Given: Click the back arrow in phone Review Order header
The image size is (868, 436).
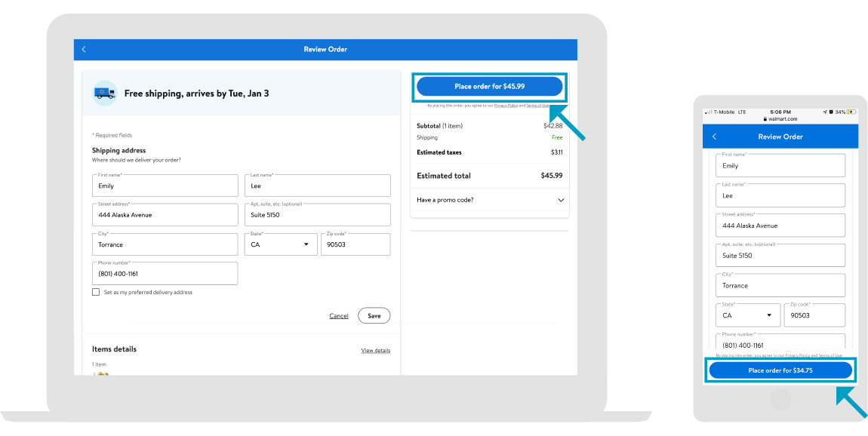Looking at the screenshot, I should pyautogui.click(x=714, y=136).
